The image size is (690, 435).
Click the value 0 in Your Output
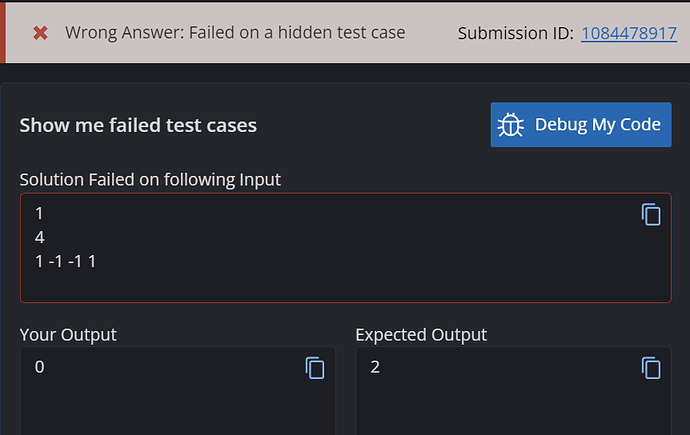(x=39, y=367)
